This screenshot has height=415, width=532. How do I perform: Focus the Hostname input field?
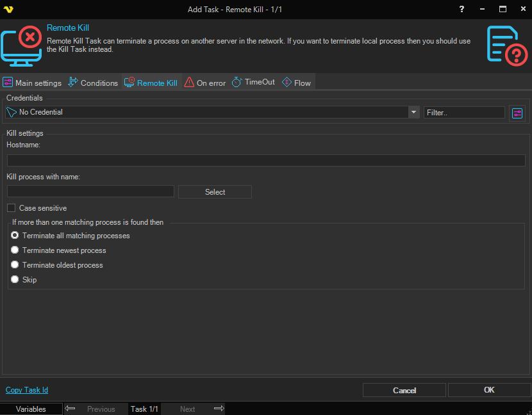(266, 160)
